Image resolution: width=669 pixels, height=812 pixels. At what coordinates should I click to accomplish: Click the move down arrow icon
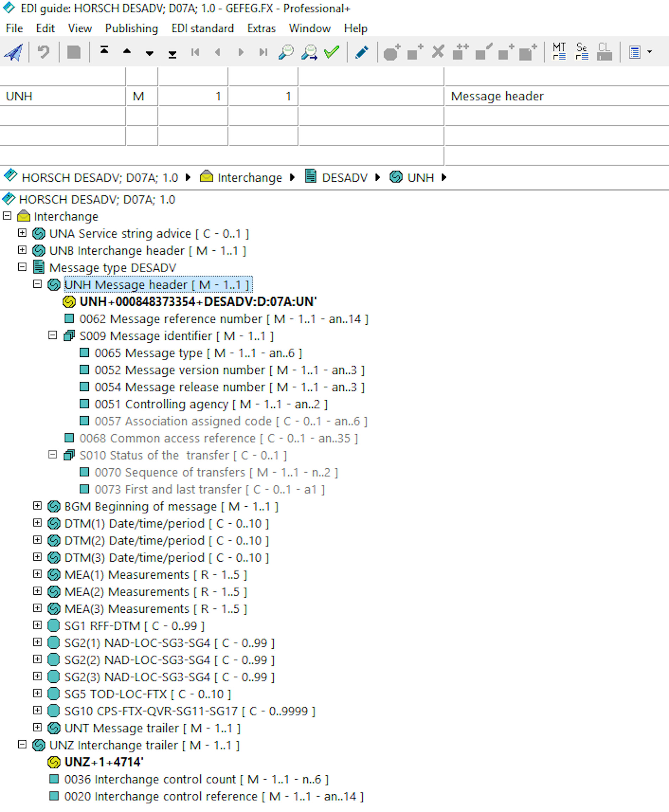(150, 53)
